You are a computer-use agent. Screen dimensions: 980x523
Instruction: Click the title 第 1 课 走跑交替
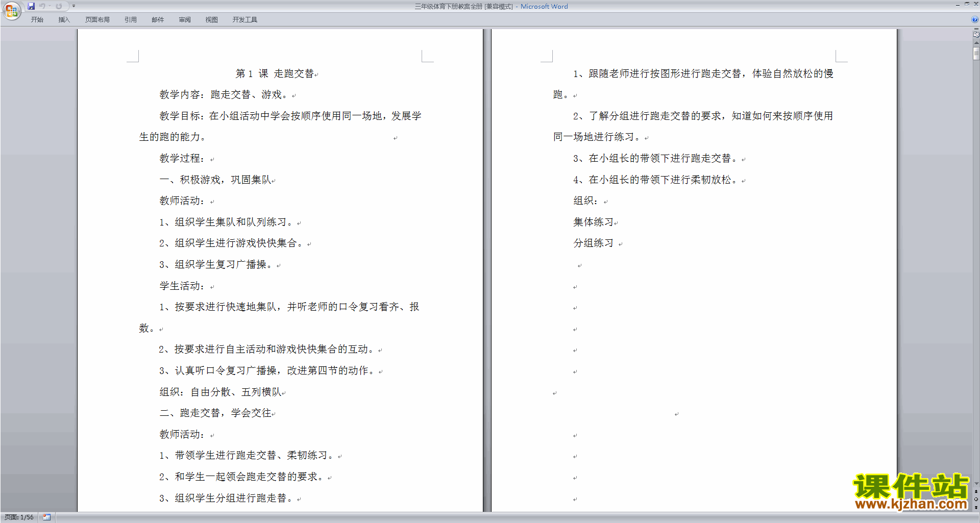point(275,73)
